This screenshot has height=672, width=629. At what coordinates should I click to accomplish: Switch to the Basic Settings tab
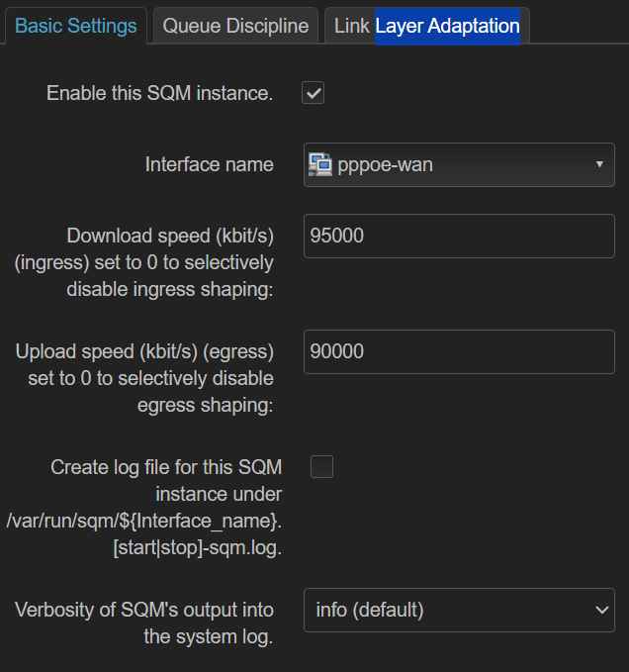tap(76, 26)
